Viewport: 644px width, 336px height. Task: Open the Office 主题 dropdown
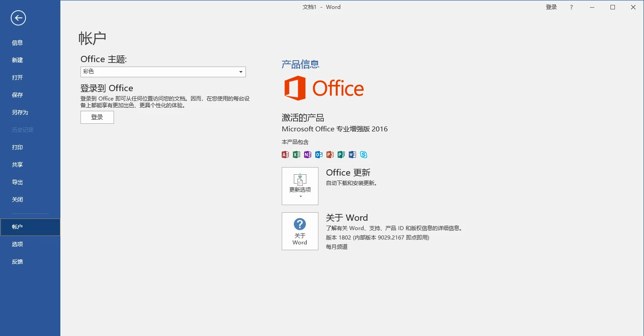[163, 71]
